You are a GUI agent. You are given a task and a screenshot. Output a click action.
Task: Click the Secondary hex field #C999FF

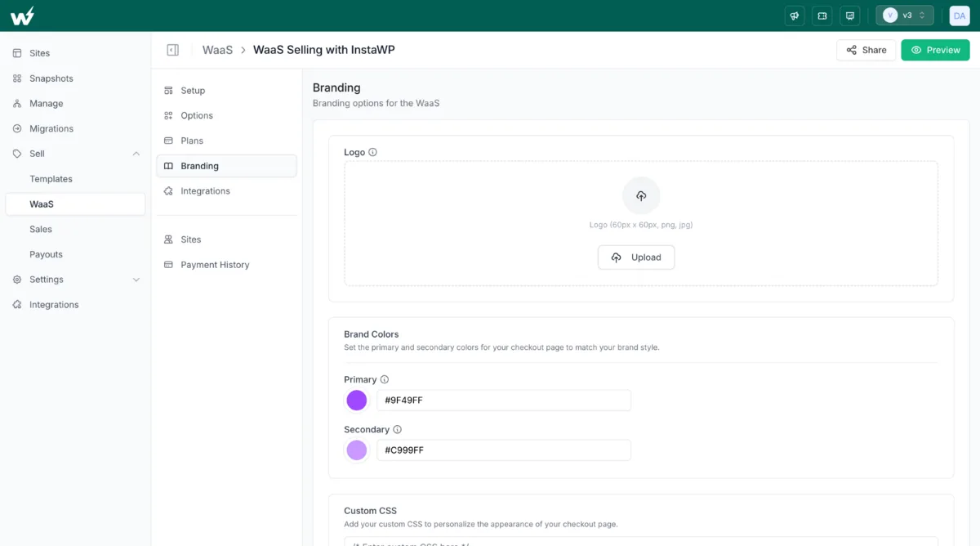pyautogui.click(x=504, y=450)
